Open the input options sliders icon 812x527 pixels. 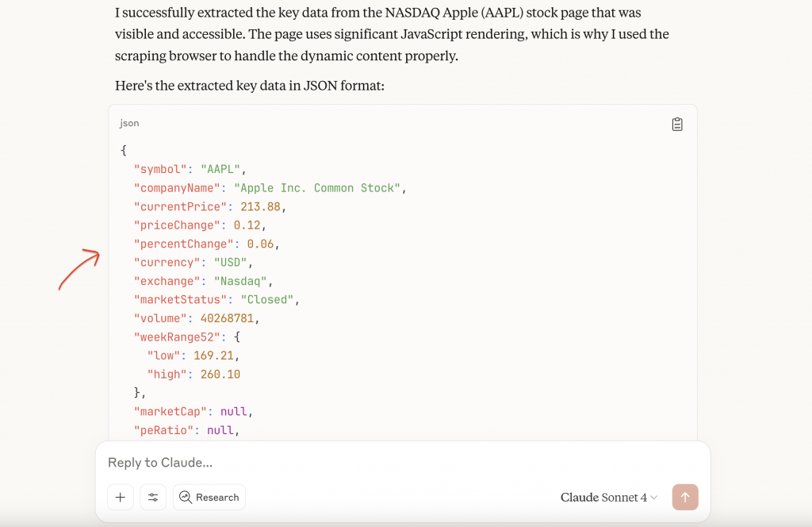point(152,497)
